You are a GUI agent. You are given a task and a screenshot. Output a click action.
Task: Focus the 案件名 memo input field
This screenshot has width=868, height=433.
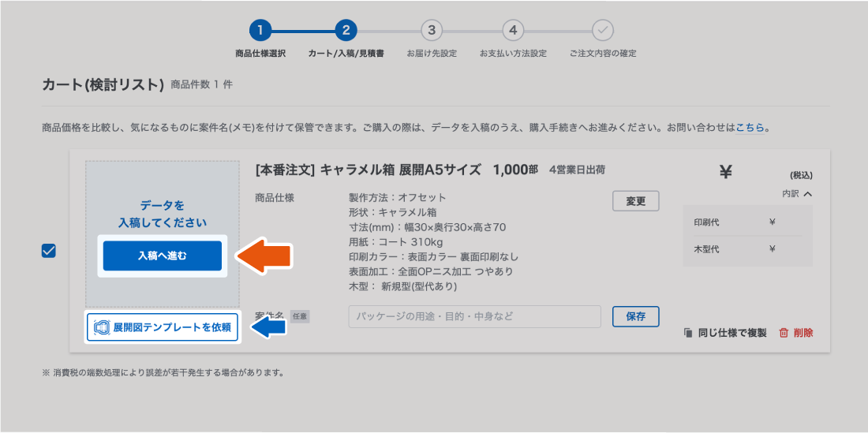click(474, 317)
